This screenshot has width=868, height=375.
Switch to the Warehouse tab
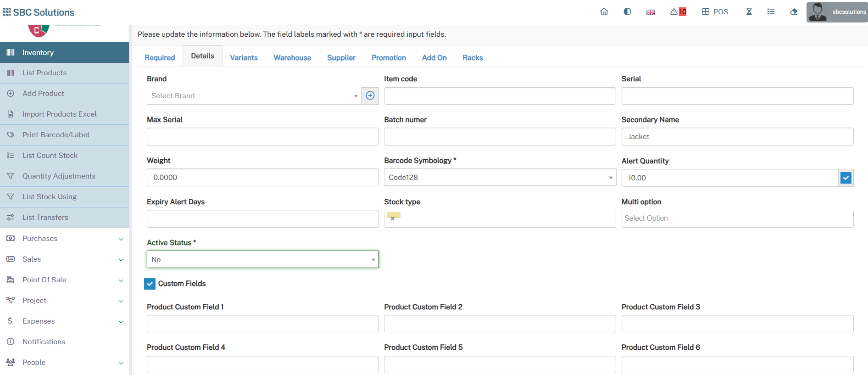point(292,58)
